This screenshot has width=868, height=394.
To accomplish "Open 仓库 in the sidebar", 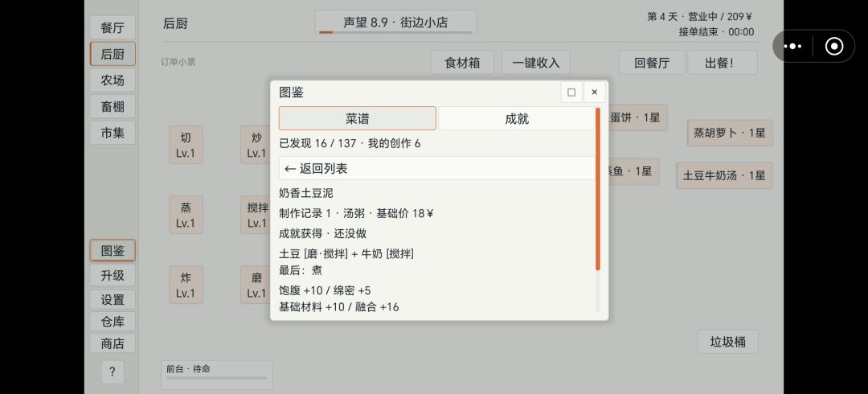I will (113, 322).
